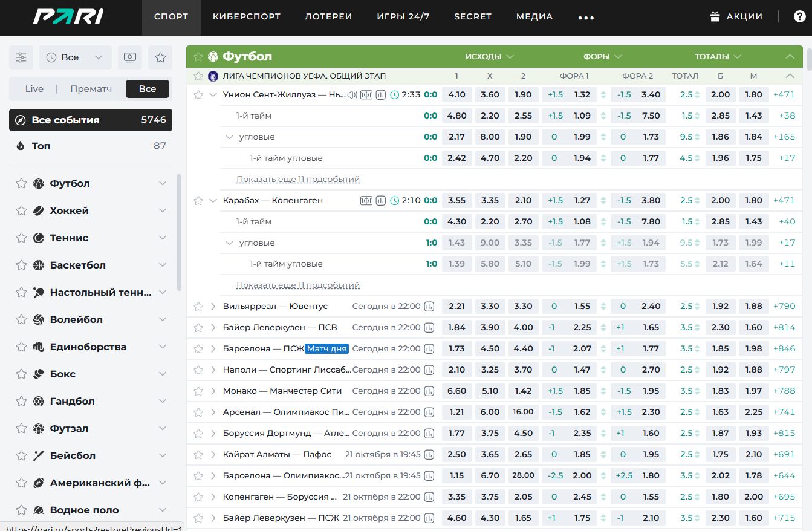Show 11 more sub-events under Унион Сент-Жиллуаз

coord(298,180)
